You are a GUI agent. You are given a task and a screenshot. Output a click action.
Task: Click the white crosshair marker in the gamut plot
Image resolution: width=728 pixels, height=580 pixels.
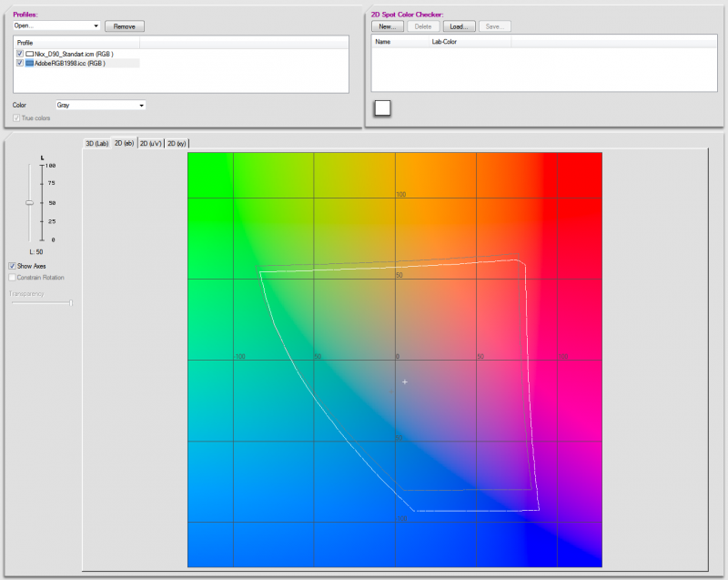point(405,382)
